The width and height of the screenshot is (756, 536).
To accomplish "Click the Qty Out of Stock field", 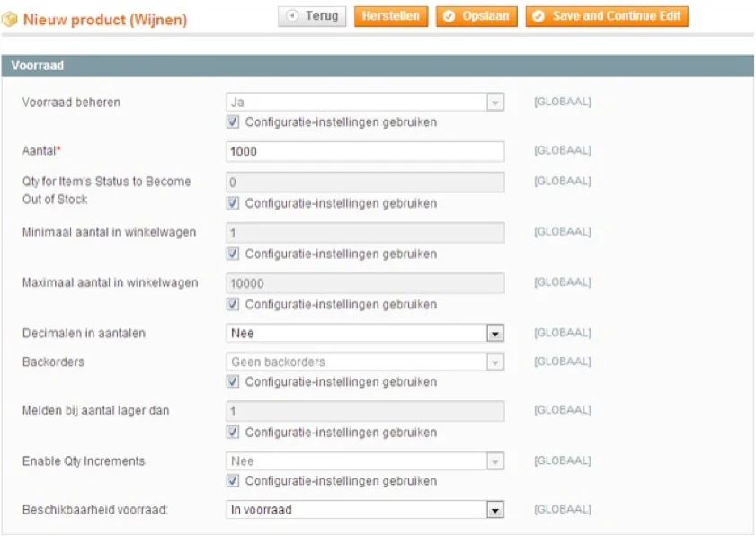I will 365,183.
